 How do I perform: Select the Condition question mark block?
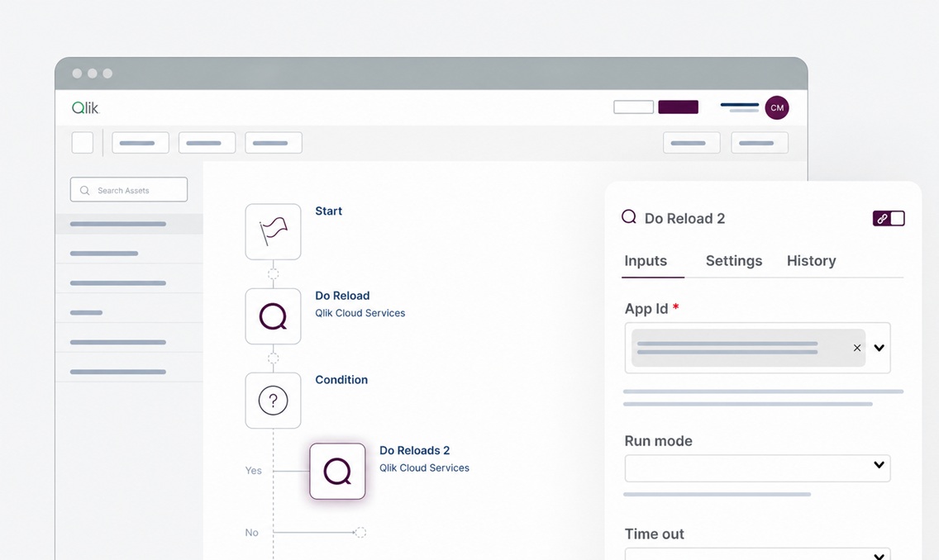[x=273, y=401]
